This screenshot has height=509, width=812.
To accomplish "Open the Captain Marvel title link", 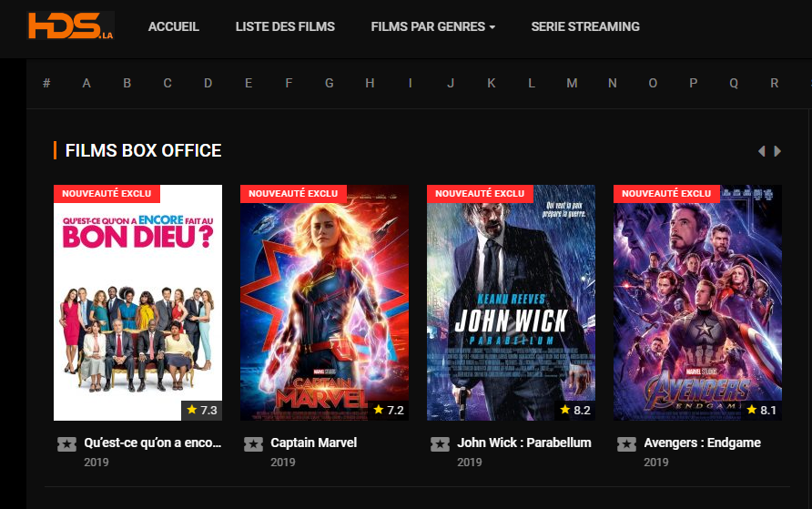I will coord(314,443).
